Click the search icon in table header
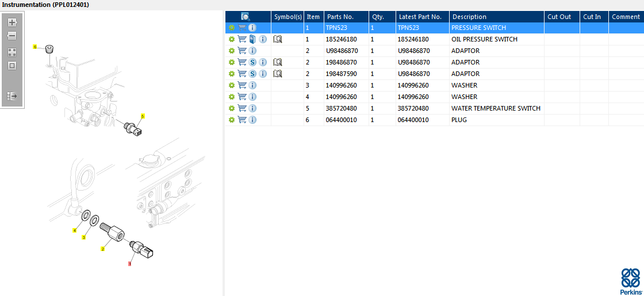 (246, 17)
